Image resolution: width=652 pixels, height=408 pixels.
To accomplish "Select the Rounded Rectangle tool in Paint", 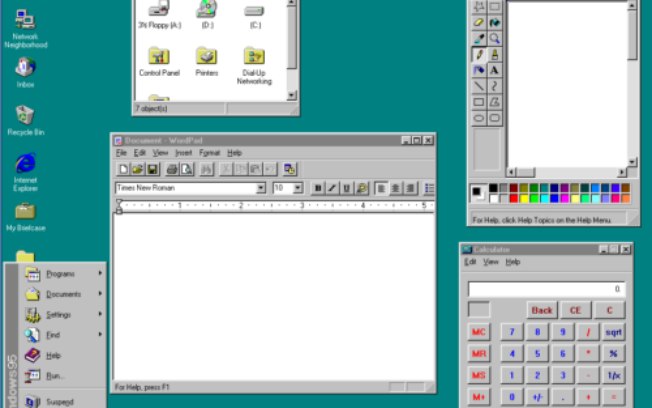I will point(494,118).
